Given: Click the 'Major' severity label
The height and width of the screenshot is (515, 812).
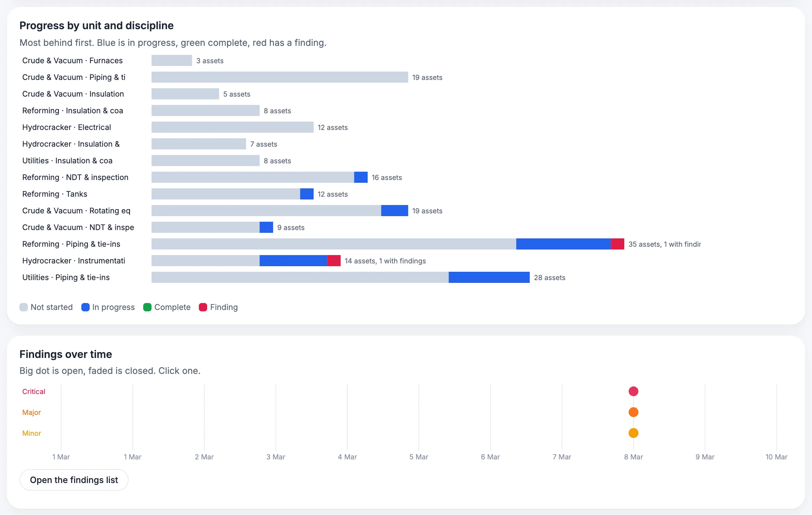Looking at the screenshot, I should coord(32,412).
